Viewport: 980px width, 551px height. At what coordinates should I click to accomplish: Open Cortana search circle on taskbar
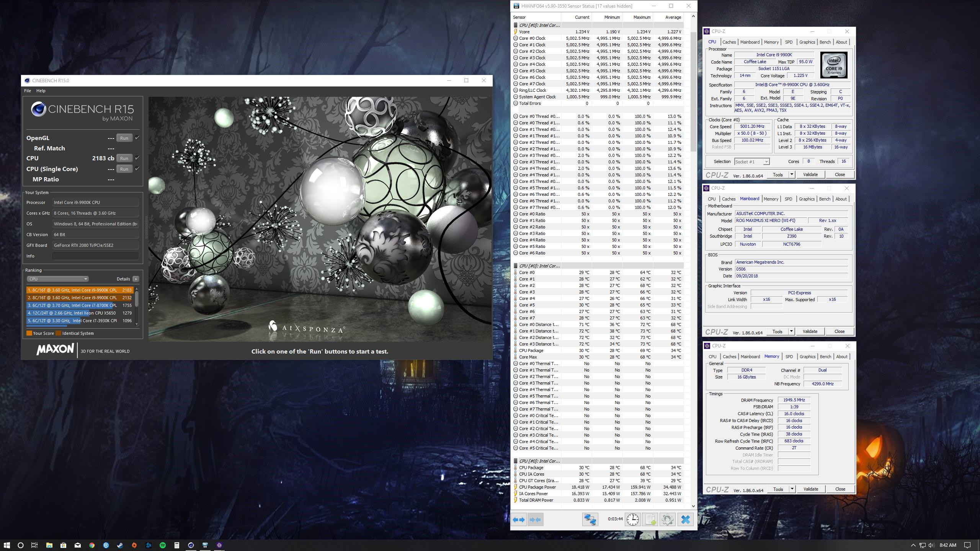pos(21,545)
